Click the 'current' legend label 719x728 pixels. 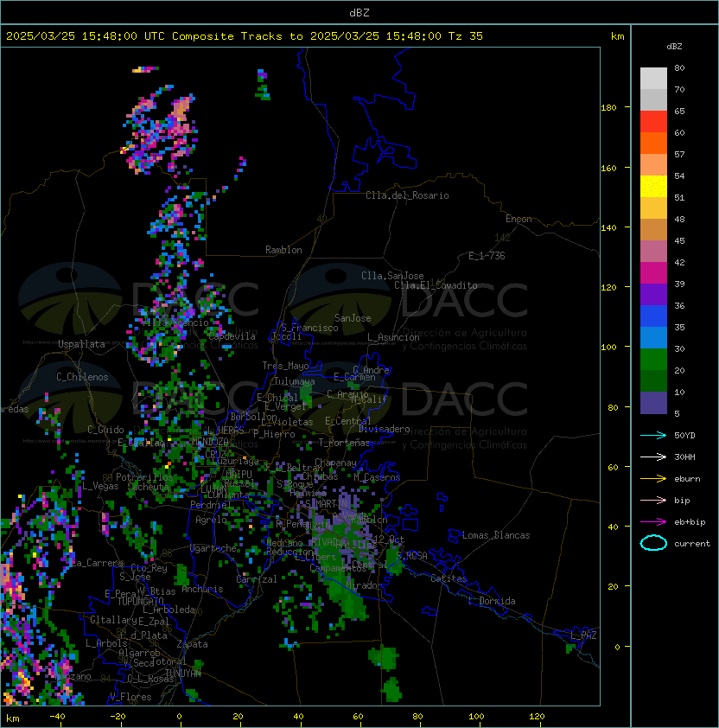pyautogui.click(x=692, y=544)
